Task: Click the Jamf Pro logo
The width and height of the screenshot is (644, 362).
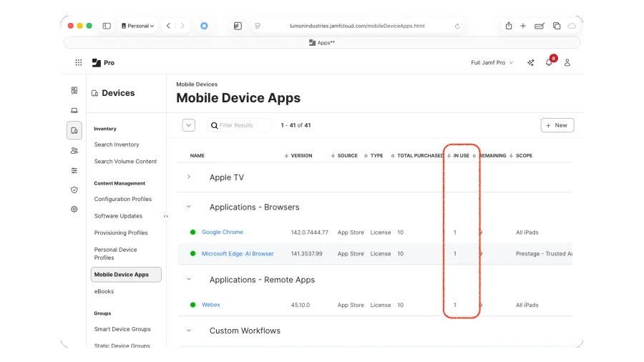Action: [x=103, y=62]
